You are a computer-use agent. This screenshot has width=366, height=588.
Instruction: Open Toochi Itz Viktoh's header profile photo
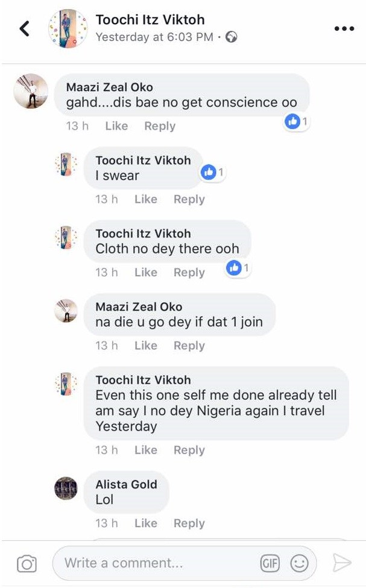pyautogui.click(x=68, y=28)
